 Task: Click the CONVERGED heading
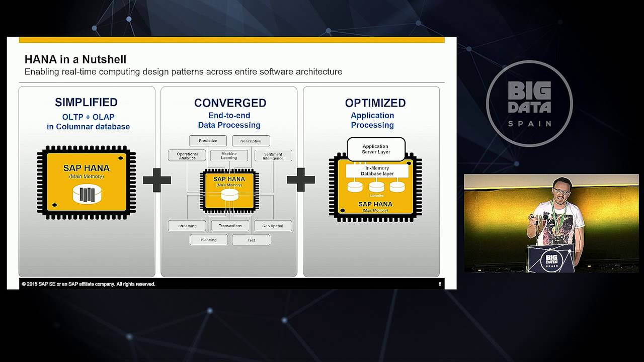[x=230, y=103]
